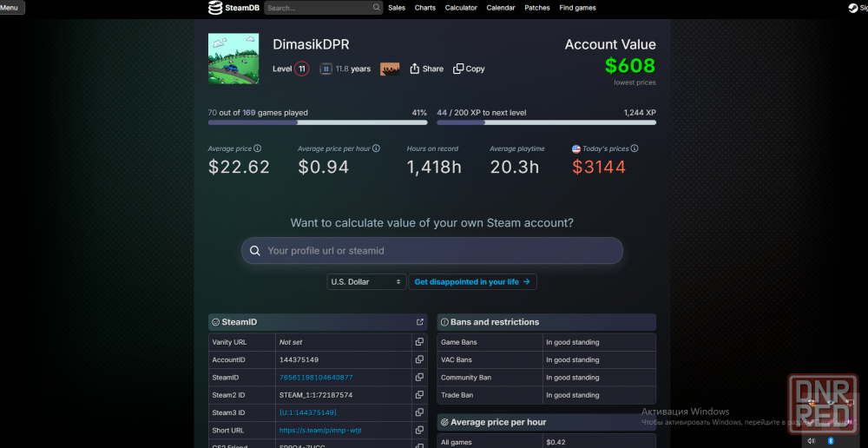Click warning icon in Bans and restrictions header

[444, 322]
